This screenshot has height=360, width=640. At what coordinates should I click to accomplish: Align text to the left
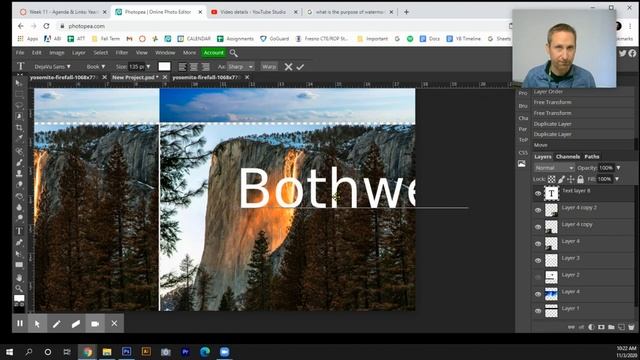click(182, 67)
